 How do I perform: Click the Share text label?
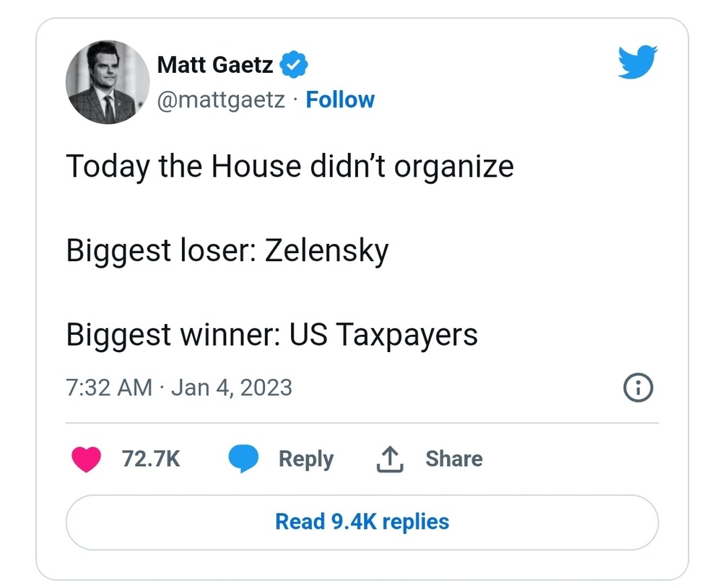[453, 459]
